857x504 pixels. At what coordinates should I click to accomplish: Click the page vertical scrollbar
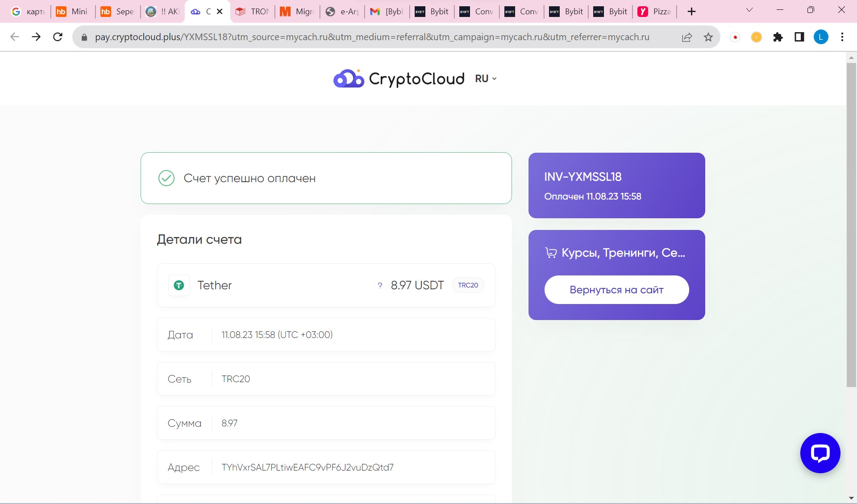point(851,225)
